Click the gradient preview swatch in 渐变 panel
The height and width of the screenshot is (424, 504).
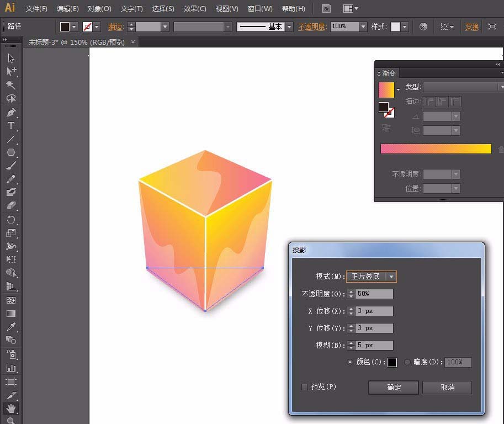[386, 88]
